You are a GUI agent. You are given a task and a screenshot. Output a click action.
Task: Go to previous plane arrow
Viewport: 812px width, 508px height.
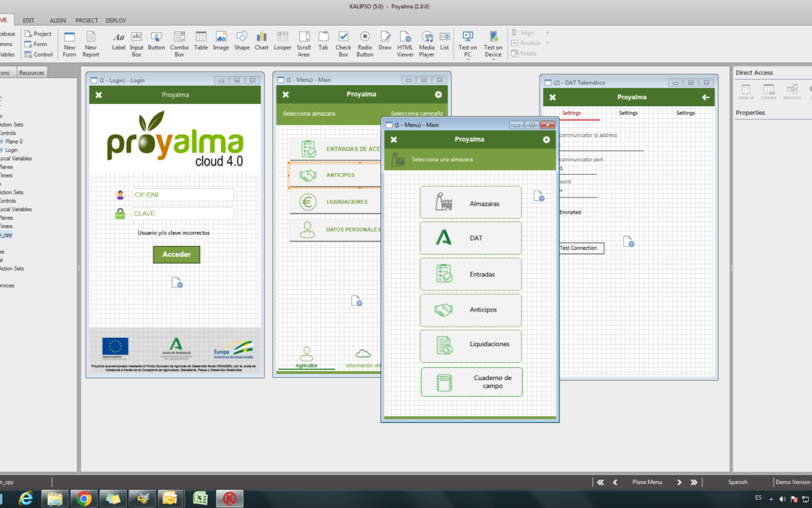point(615,482)
